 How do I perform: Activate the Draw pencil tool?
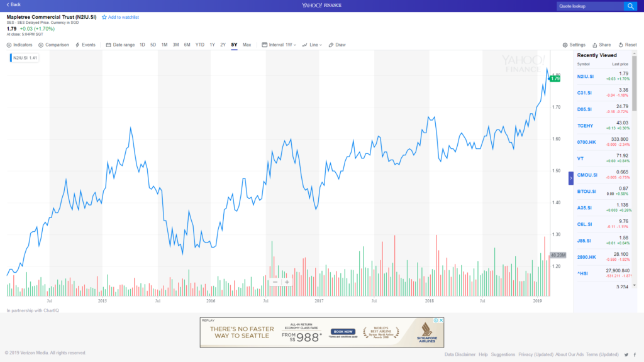[x=337, y=45]
